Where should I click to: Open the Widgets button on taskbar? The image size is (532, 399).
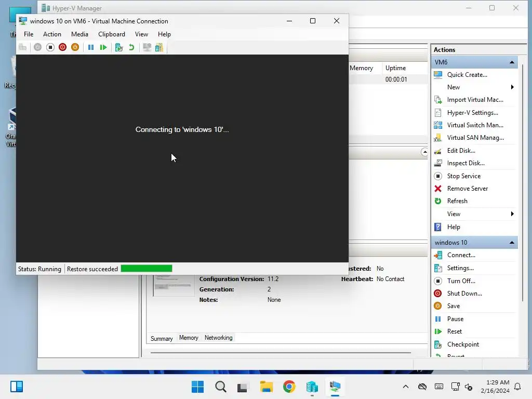pyautogui.click(x=16, y=387)
